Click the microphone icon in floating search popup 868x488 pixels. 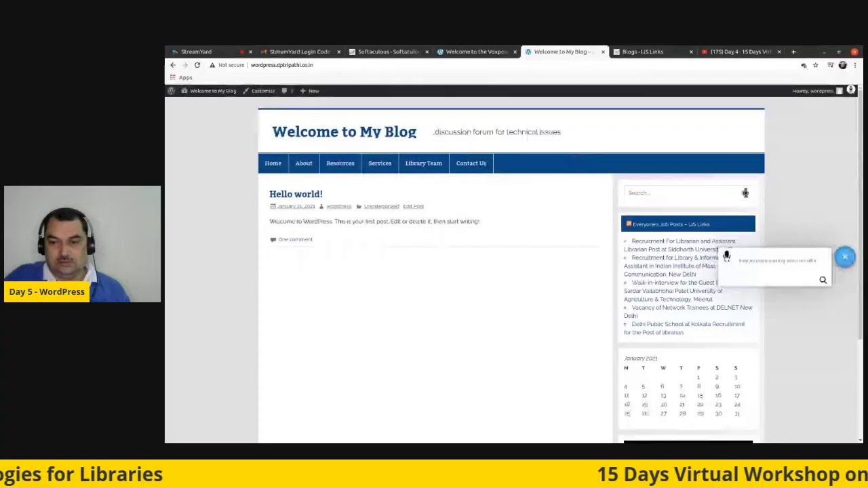[x=726, y=256]
